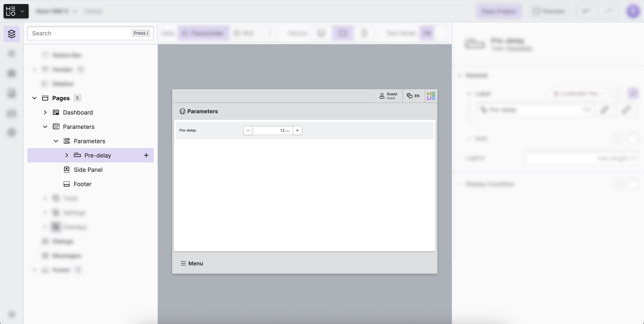The image size is (644, 324).
Task: Expand the Pre-delay tree item
Action: (66, 155)
